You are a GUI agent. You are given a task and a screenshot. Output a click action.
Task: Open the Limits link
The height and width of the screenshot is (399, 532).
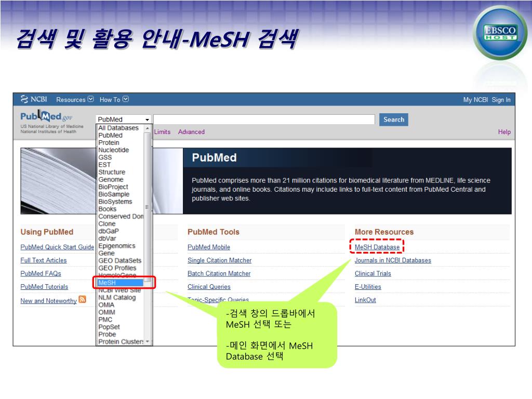point(162,132)
